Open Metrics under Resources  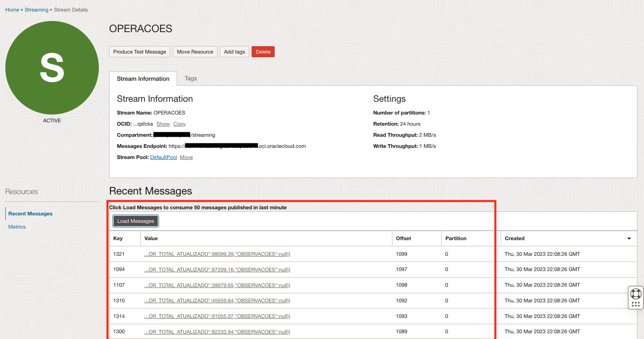click(x=17, y=227)
